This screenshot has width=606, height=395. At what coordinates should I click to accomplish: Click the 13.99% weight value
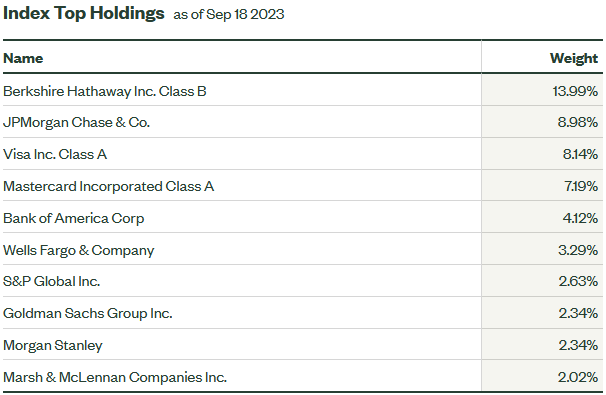coord(575,91)
